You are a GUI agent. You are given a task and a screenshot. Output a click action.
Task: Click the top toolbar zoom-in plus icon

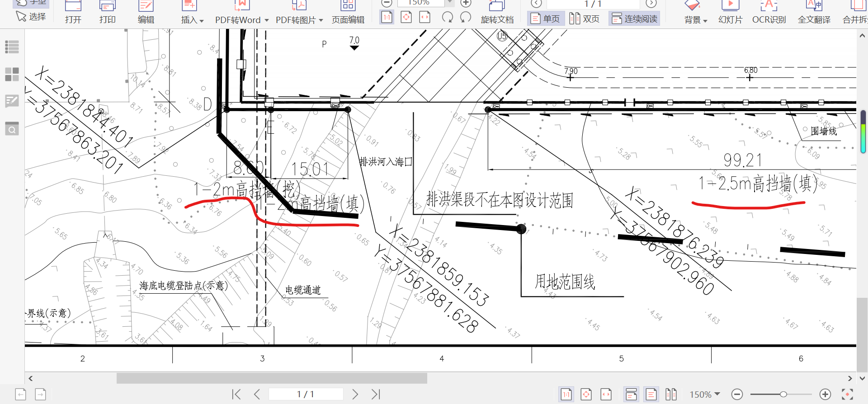point(466,3)
